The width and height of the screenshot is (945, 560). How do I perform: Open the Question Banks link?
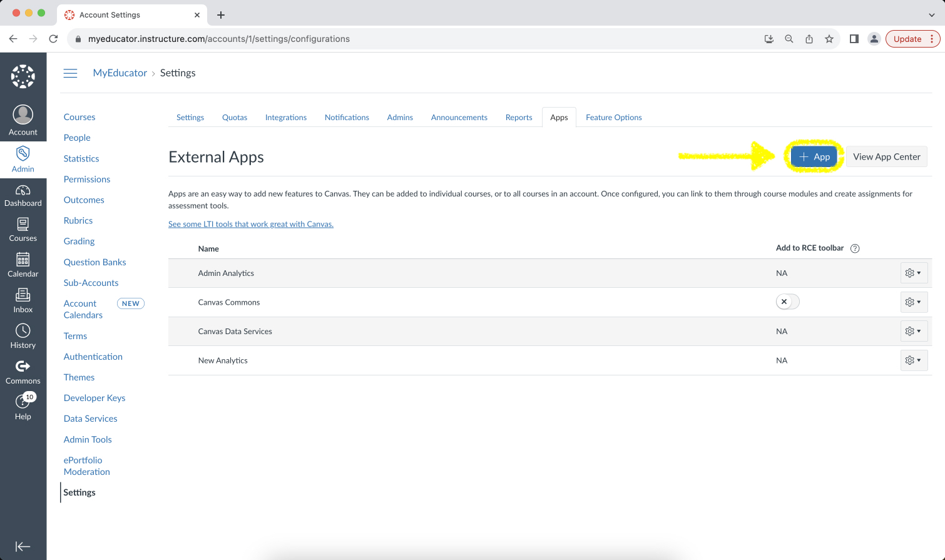click(x=95, y=262)
